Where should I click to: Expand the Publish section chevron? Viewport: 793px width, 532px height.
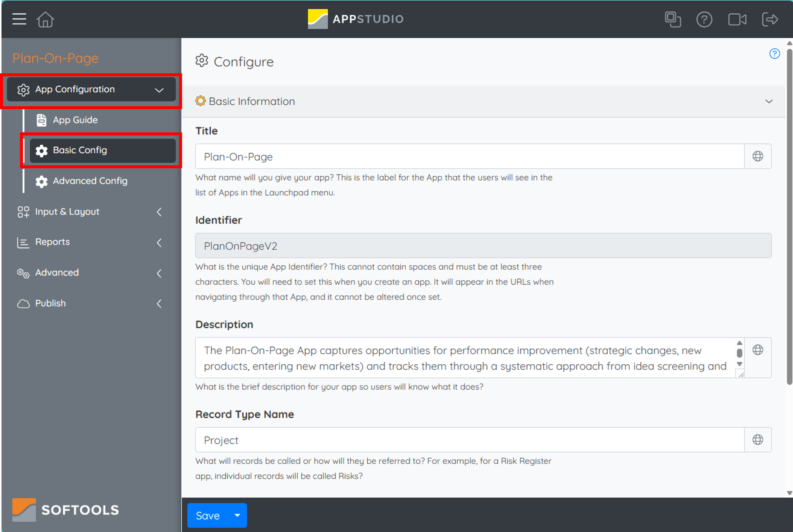pyautogui.click(x=159, y=304)
